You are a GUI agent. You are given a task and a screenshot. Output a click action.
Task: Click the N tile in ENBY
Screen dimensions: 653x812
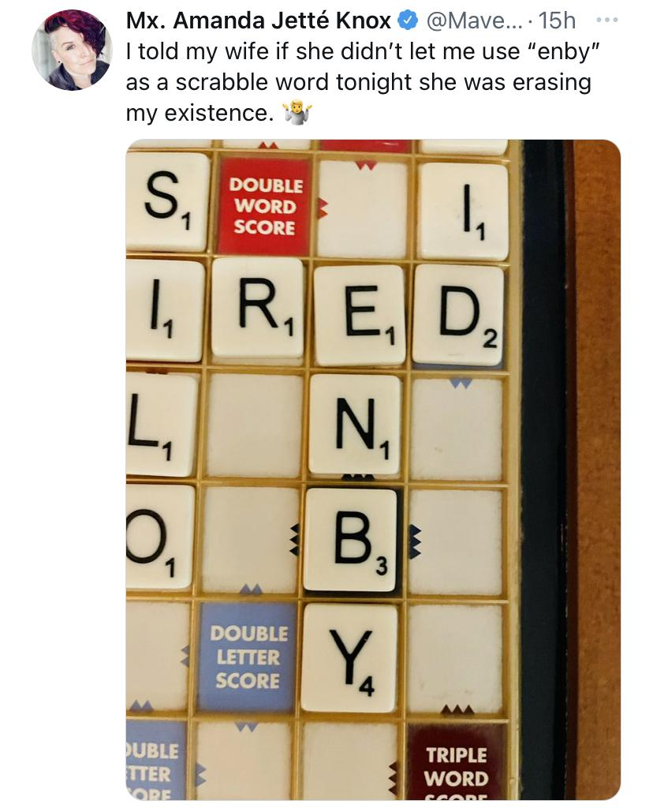click(x=356, y=424)
